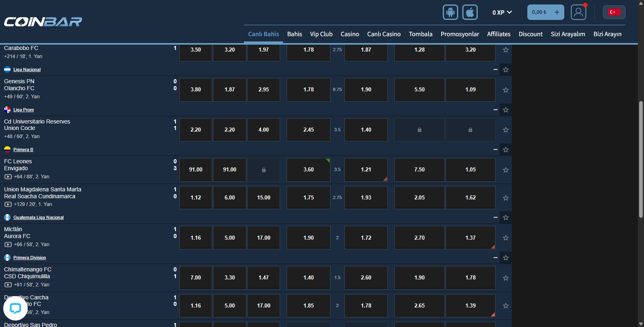Toggle favorite star for Liga Nacional league
The width and height of the screenshot is (644, 327).
click(505, 70)
